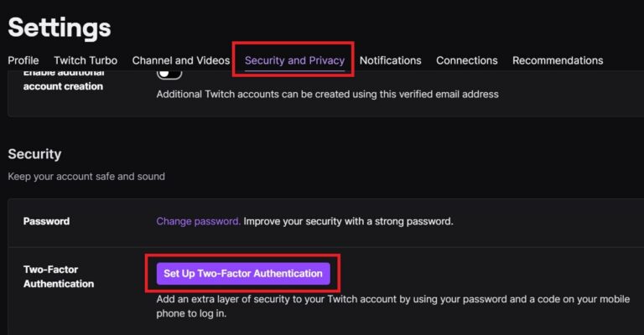Click the additional account creation label
Screen dimensions: 644x335
(x=63, y=85)
